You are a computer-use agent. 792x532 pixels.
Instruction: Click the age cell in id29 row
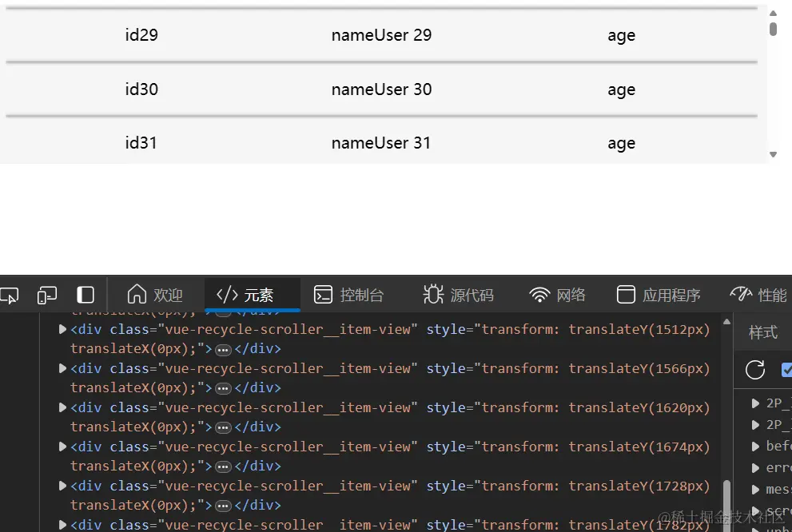pyautogui.click(x=621, y=36)
